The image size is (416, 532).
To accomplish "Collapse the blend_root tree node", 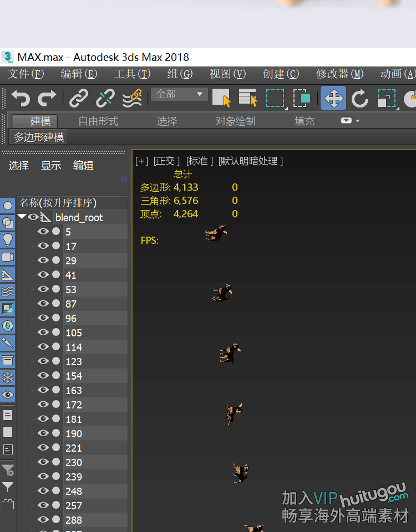I will click(22, 217).
